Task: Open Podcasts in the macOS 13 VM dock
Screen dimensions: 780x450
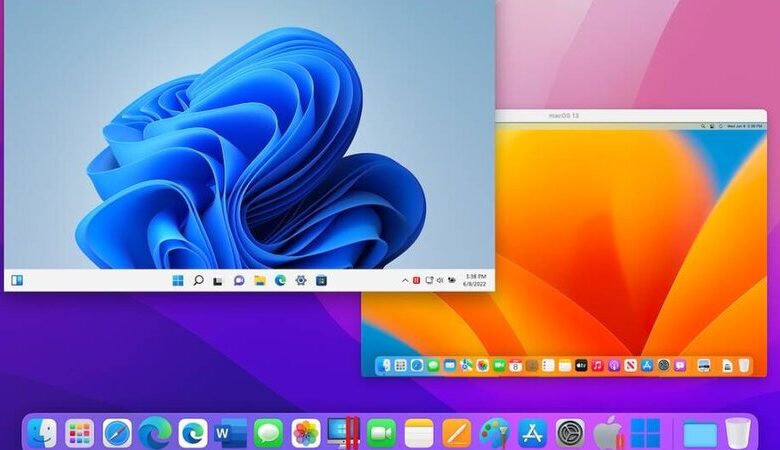Action: coord(614,365)
